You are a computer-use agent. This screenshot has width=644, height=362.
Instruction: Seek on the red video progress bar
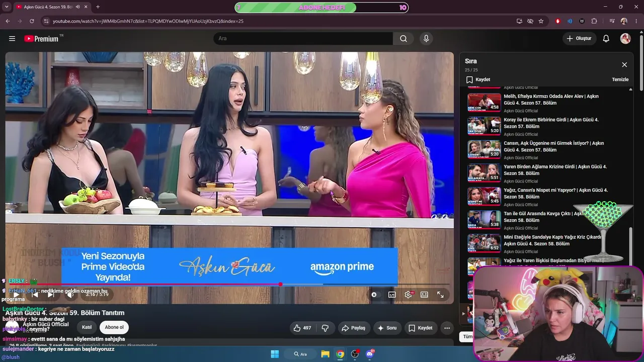coord(229,285)
